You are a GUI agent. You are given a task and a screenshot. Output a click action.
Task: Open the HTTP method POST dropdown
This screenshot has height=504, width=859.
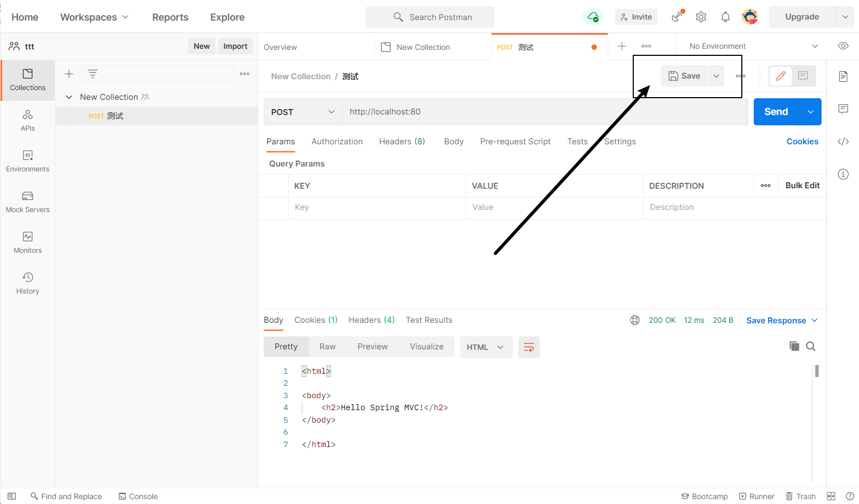(303, 112)
